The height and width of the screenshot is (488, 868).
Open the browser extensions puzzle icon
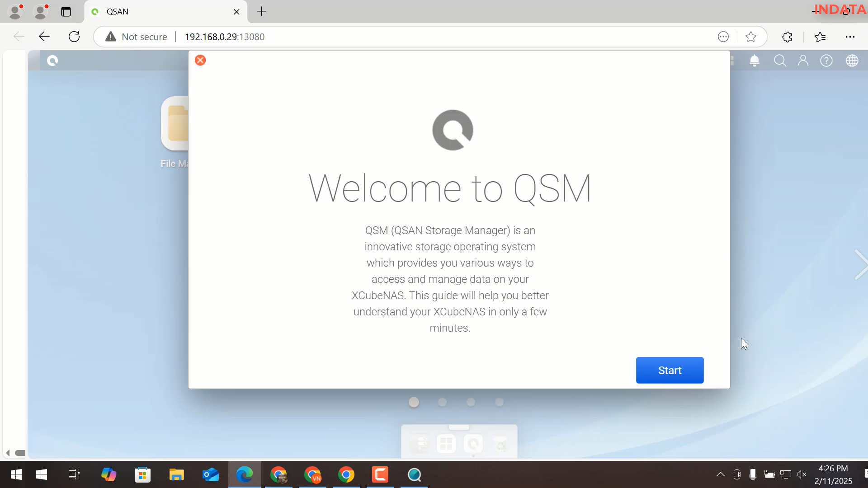coord(787,37)
